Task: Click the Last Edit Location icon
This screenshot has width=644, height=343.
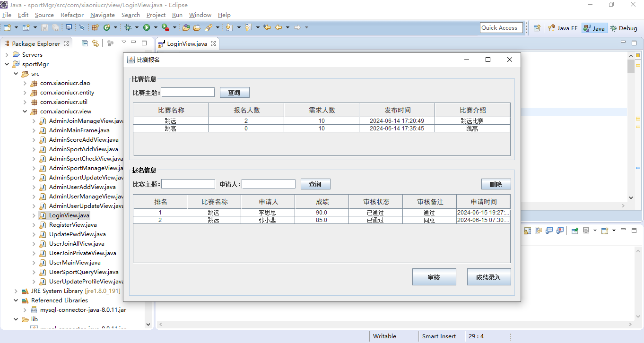Action: click(x=267, y=27)
